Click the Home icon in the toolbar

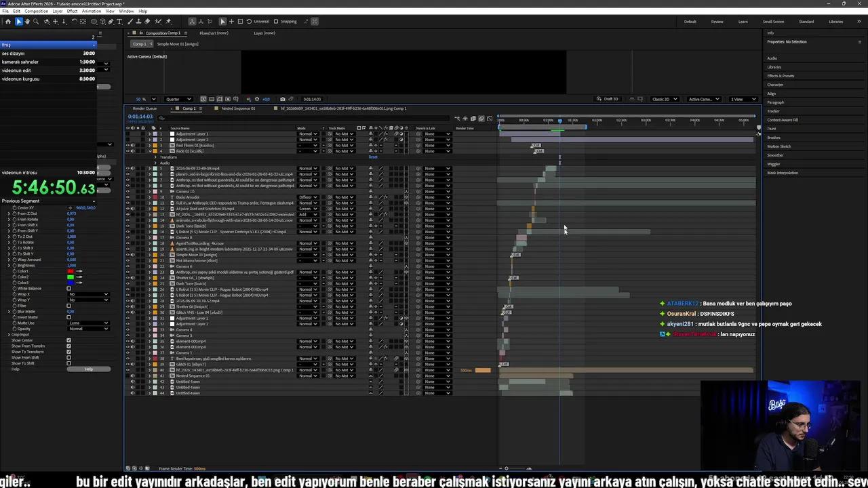[x=8, y=22]
